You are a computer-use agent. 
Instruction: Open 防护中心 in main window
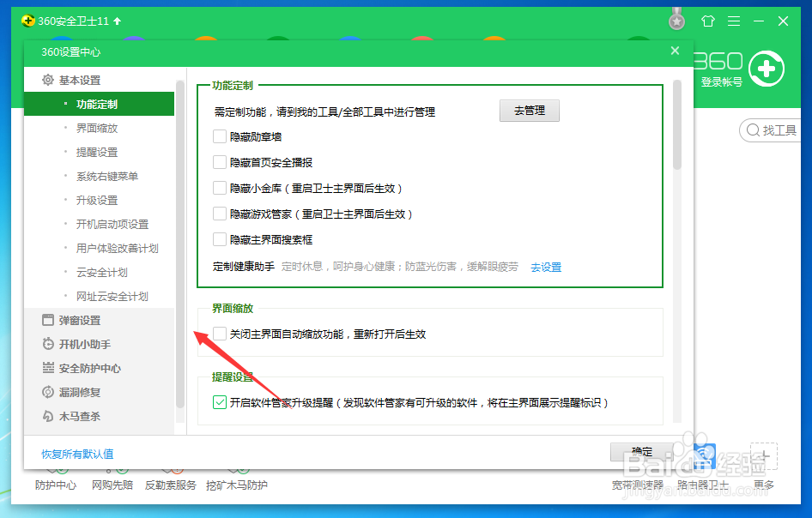point(56,485)
